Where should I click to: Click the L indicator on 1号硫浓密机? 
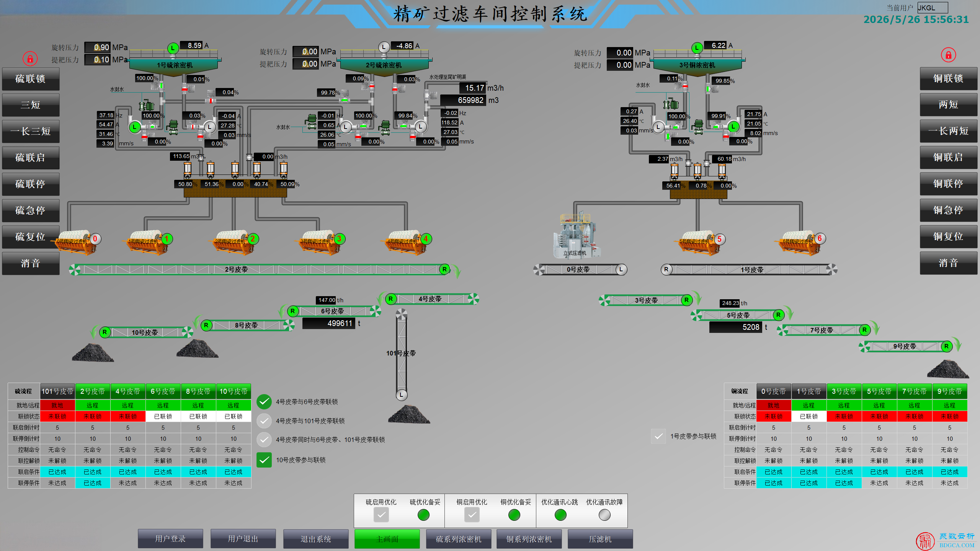point(173,48)
